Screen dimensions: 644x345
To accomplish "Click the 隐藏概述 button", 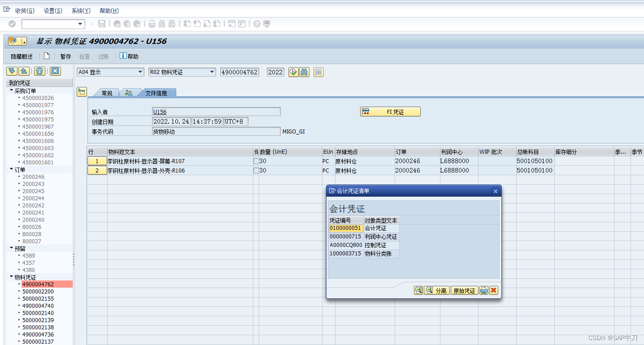I will pos(22,56).
